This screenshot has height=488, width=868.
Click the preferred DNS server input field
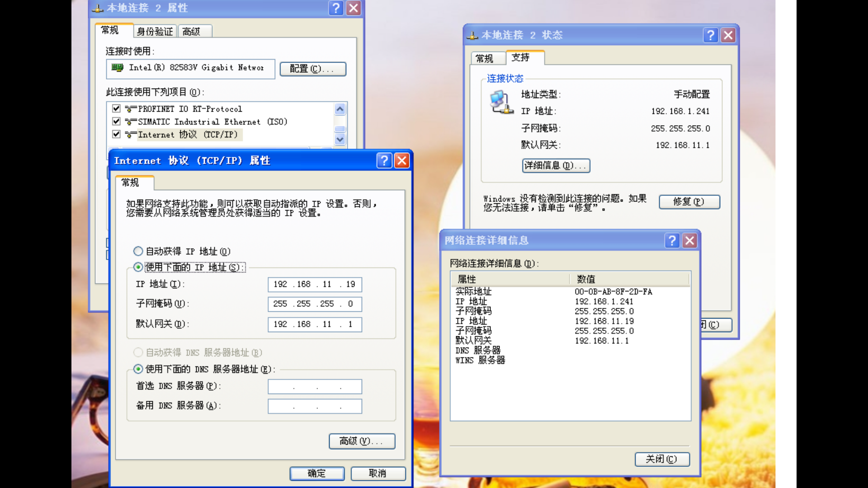[315, 387]
